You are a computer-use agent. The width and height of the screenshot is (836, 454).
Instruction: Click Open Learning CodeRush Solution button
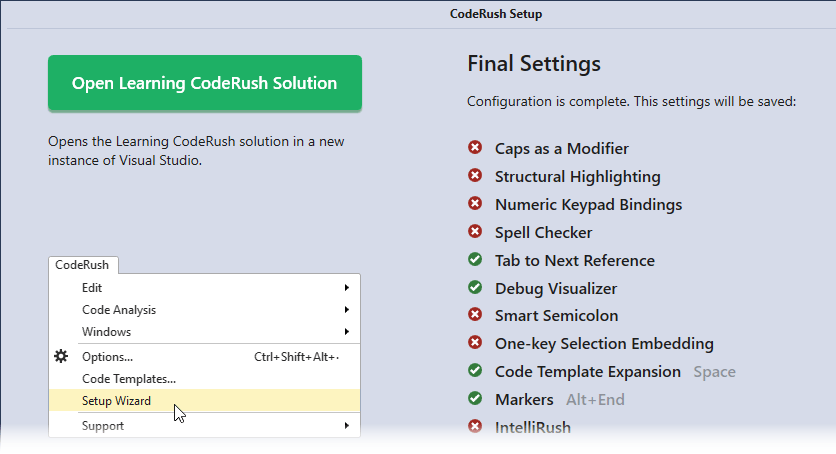coord(204,83)
